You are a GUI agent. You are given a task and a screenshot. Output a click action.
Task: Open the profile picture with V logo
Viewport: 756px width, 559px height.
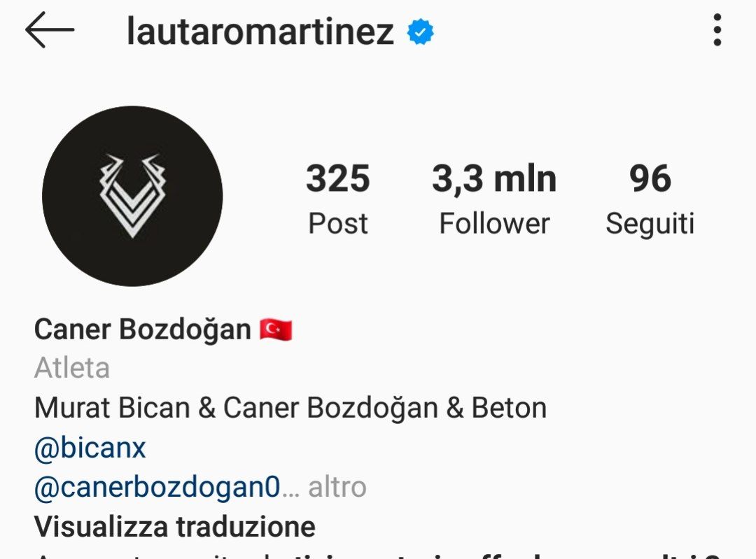pos(132,196)
